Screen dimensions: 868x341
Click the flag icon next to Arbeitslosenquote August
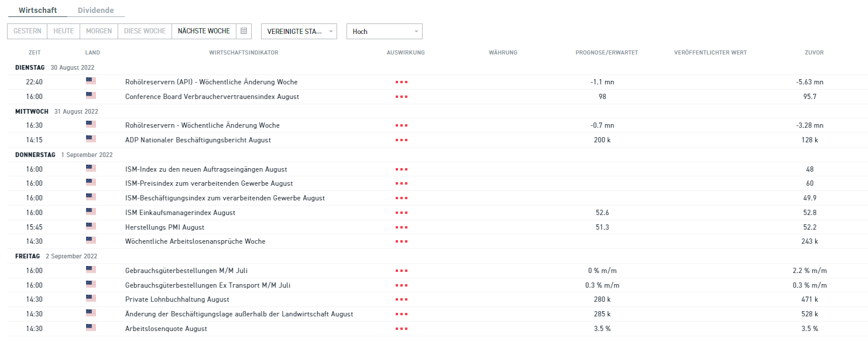pyautogui.click(x=91, y=328)
